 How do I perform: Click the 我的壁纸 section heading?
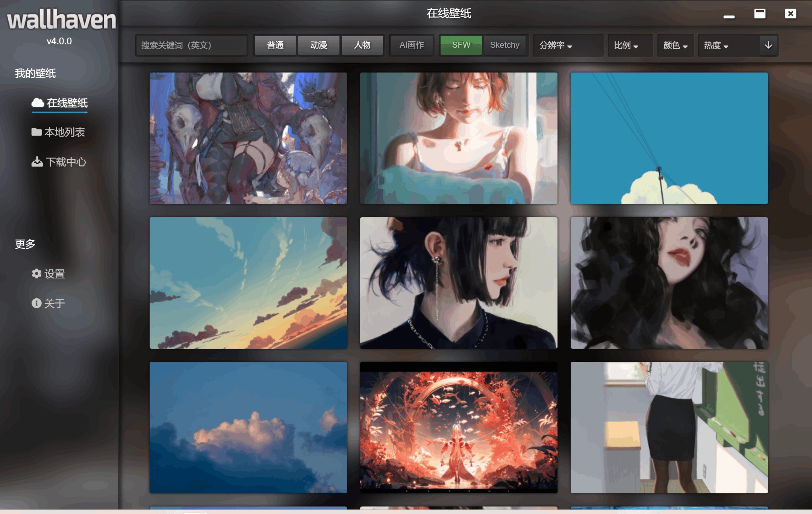point(35,73)
